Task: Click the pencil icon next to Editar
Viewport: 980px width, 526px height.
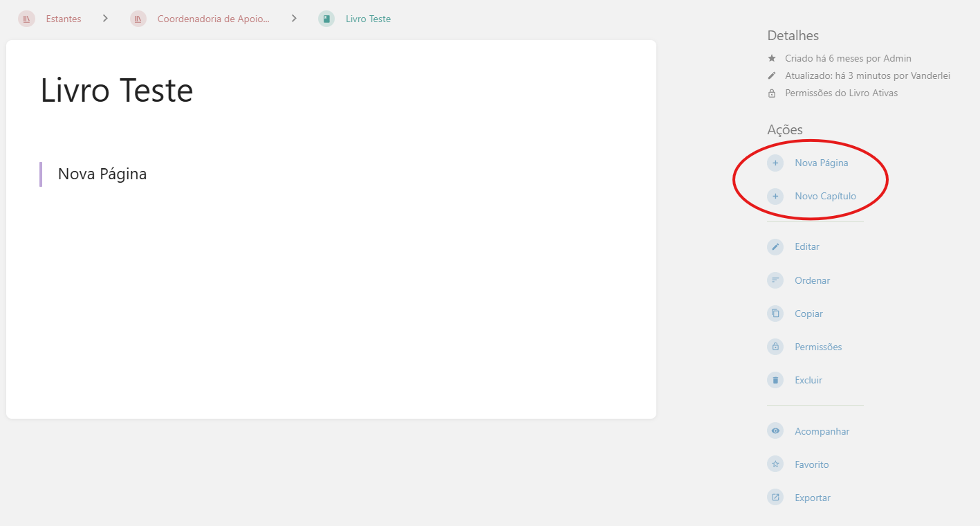Action: 775,247
